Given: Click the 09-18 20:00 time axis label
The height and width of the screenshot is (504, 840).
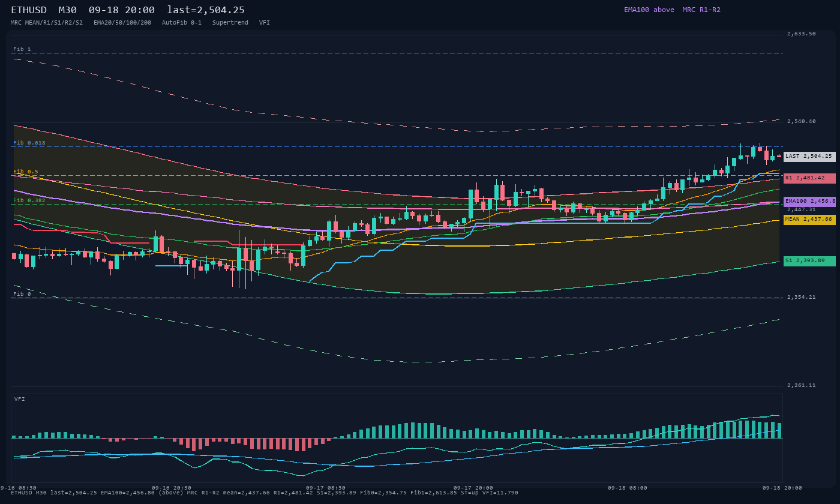Looking at the screenshot, I should click(782, 488).
